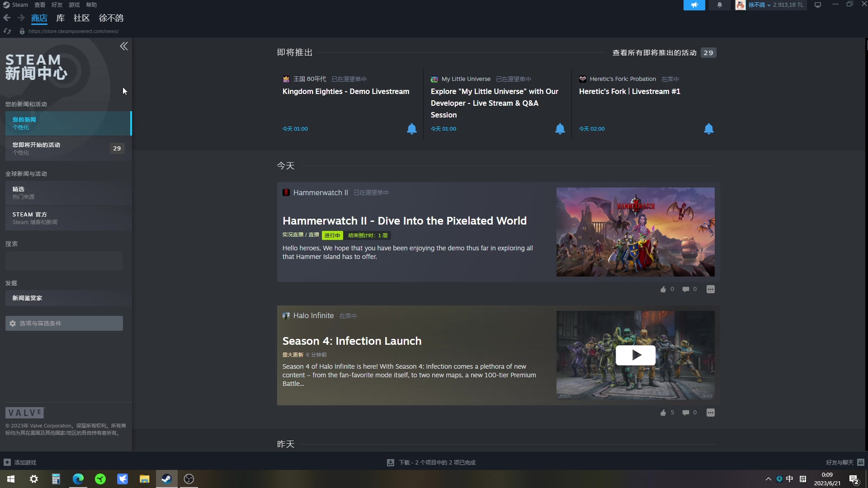The image size is (868, 488).
Task: Open more options for Hammerwatch II post
Action: click(x=710, y=289)
